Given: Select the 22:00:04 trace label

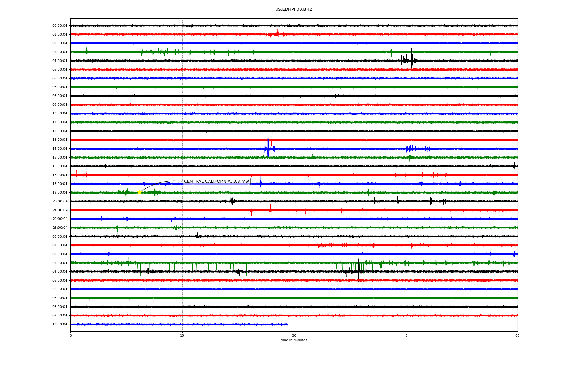Looking at the screenshot, I should point(60,219).
